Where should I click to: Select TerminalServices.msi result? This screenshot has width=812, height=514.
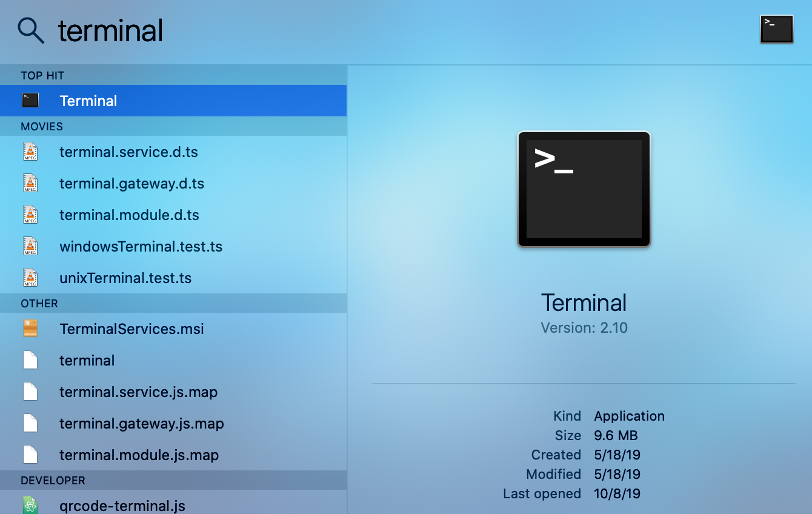tap(173, 329)
